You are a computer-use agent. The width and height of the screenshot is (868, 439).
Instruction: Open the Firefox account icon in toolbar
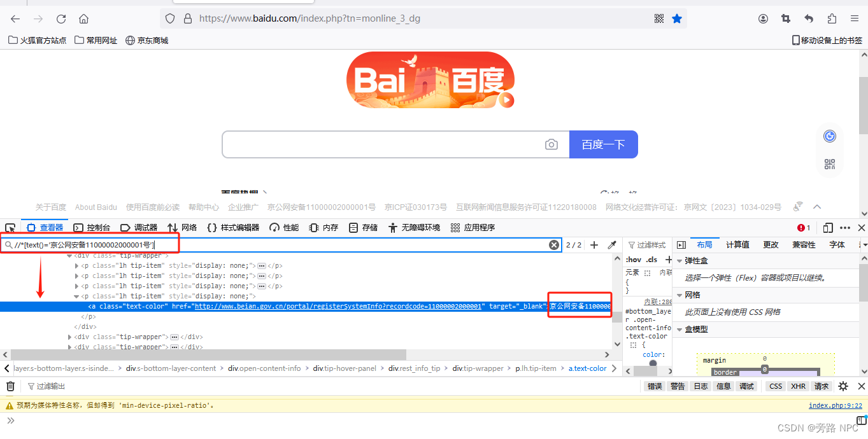point(763,18)
